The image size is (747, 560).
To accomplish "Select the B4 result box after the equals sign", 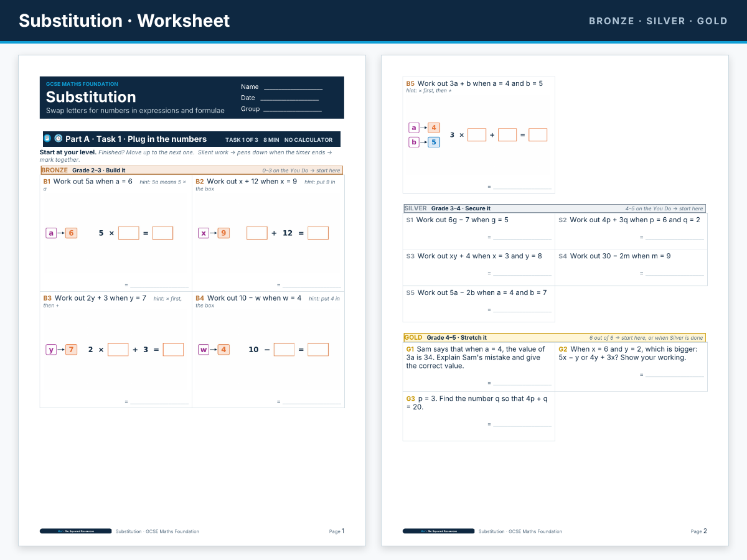I will pos(318,349).
